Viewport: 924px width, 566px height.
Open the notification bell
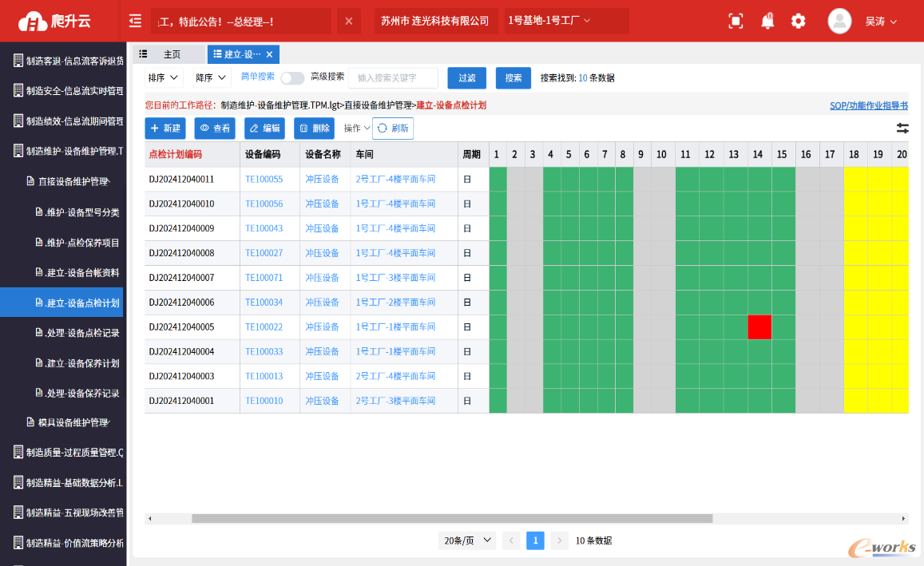767,22
